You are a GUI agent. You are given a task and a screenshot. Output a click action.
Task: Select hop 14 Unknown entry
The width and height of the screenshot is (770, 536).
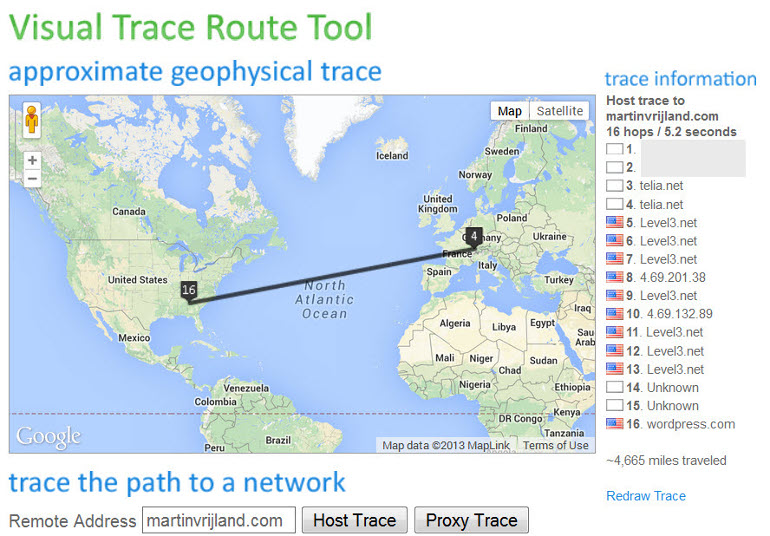662,387
